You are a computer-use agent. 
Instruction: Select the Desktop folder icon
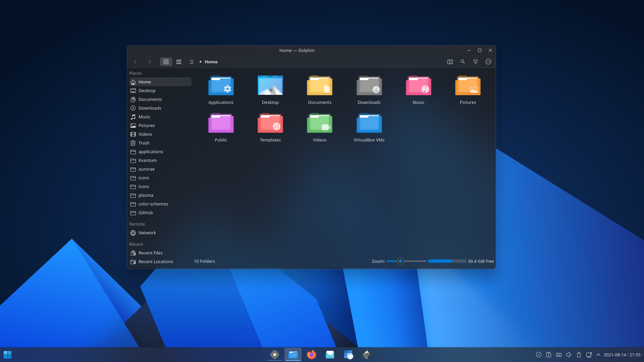click(x=270, y=85)
